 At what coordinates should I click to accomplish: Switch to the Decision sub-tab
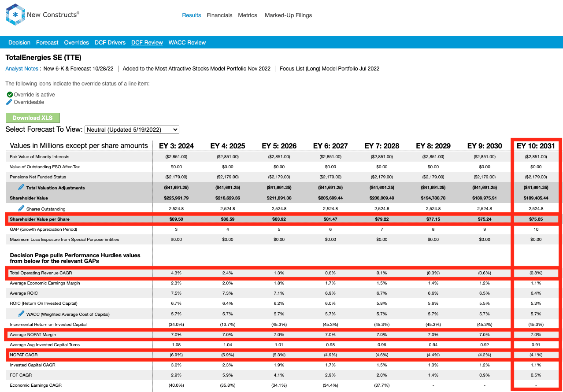(x=19, y=43)
